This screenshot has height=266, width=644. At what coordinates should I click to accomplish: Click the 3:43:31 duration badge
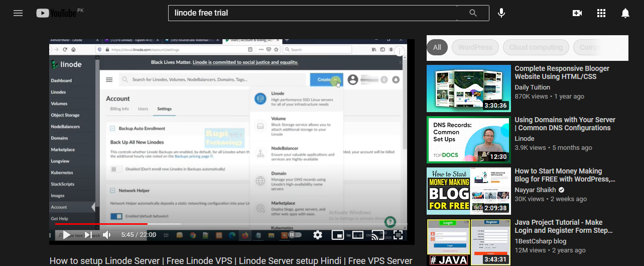[x=495, y=259]
